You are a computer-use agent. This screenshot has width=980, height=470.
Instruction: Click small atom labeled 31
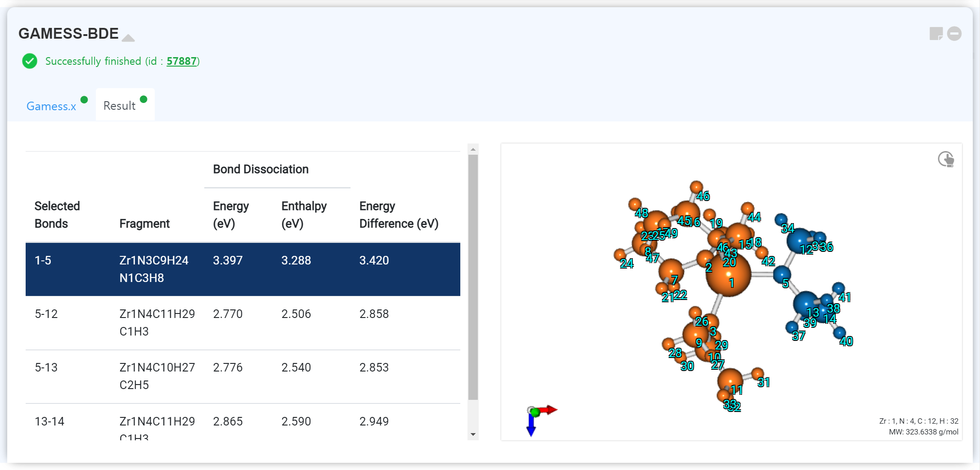[x=758, y=374]
